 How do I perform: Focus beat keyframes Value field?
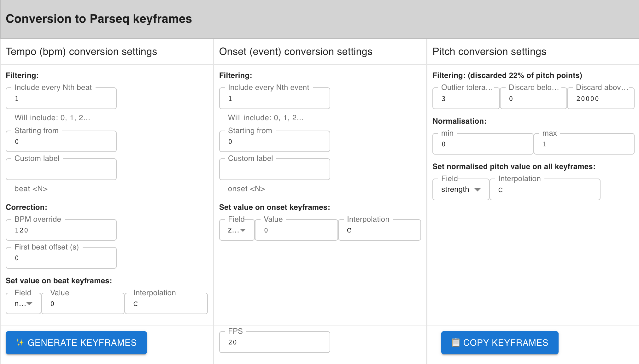[x=83, y=303]
